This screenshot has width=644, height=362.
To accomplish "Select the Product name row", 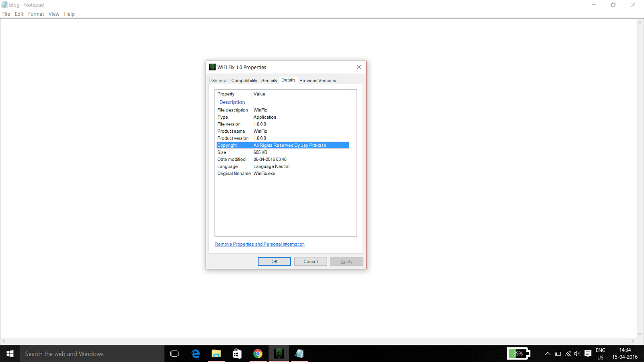I will click(283, 131).
